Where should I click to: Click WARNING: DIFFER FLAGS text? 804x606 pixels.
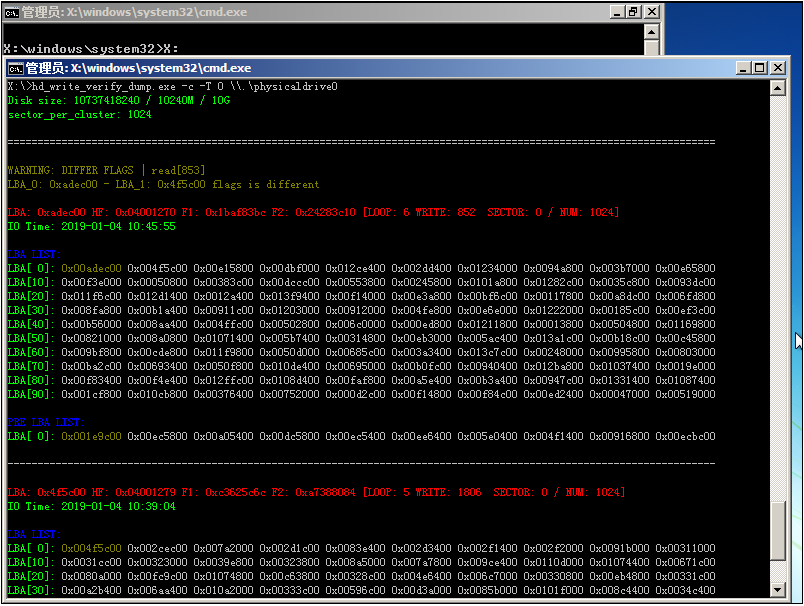point(71,170)
